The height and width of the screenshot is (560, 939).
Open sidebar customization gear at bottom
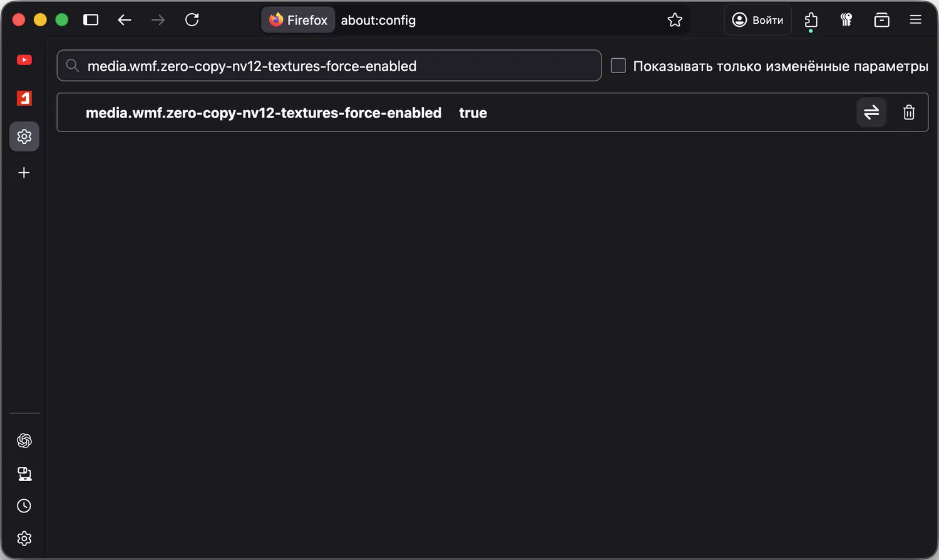(24, 539)
